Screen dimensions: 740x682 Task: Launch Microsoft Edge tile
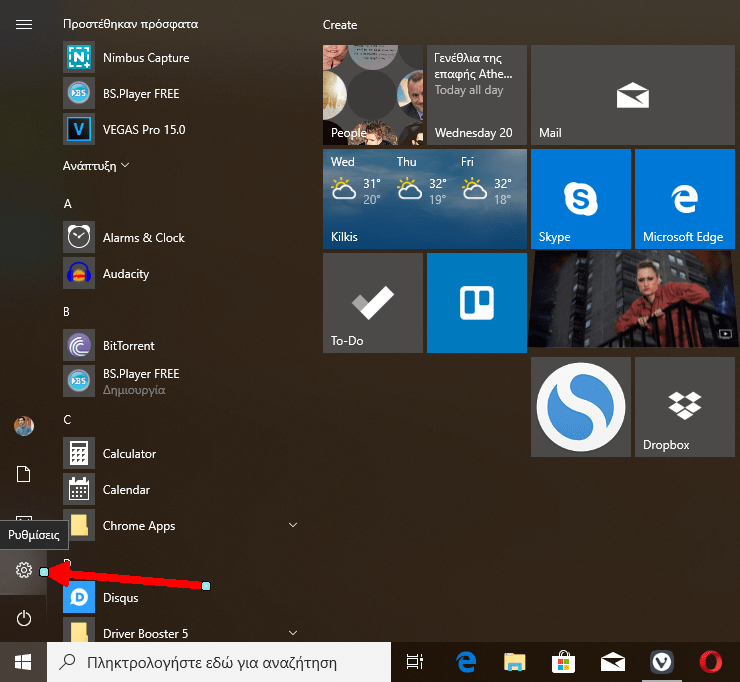coord(685,199)
